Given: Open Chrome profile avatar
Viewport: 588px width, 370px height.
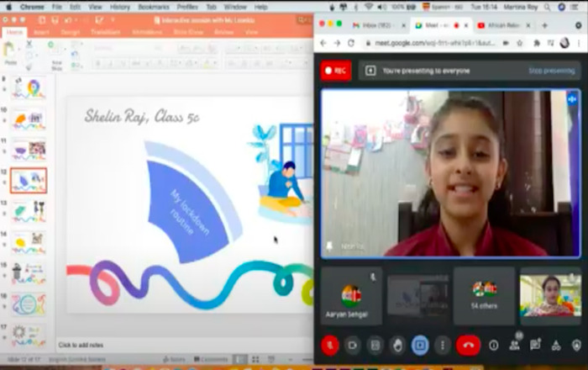Looking at the screenshot, I should (x=564, y=43).
